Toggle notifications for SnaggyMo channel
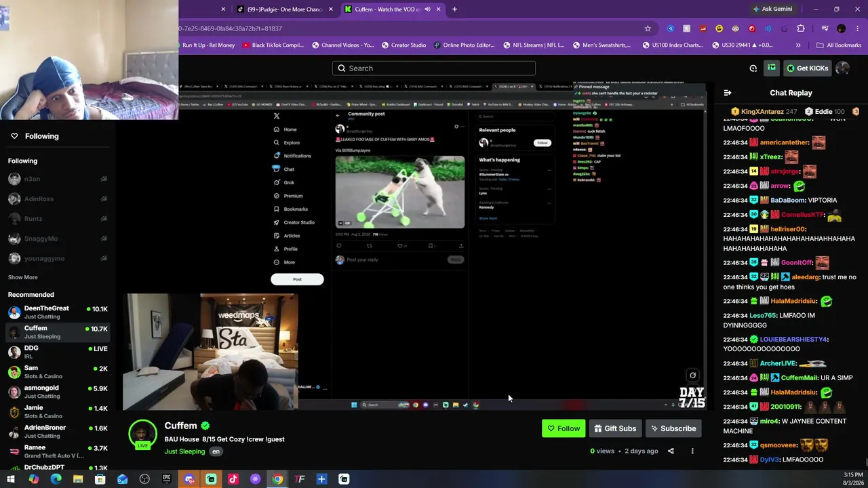The image size is (868, 488). click(x=104, y=239)
